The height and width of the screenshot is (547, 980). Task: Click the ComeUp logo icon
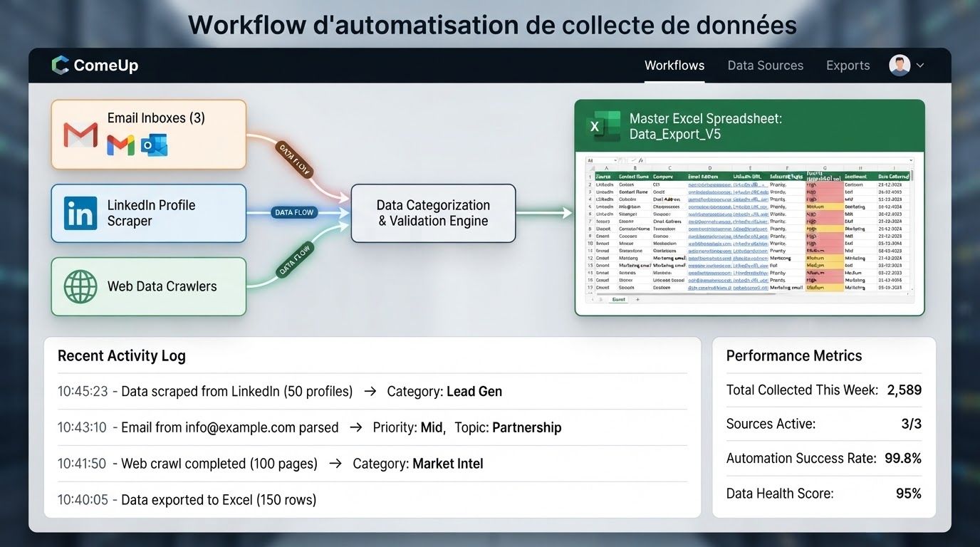coord(61,66)
